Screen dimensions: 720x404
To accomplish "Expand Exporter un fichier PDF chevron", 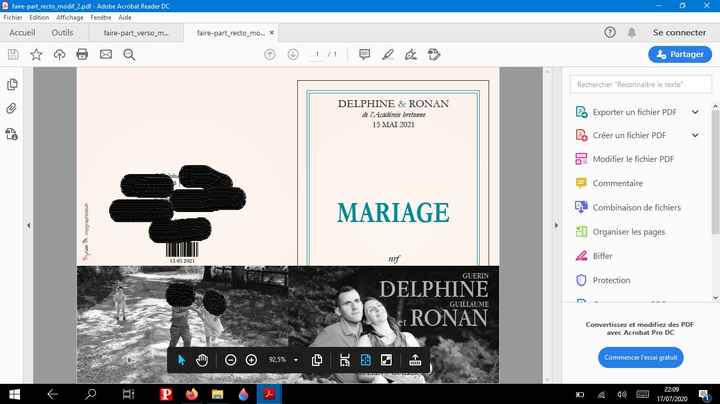I will 695,112.
